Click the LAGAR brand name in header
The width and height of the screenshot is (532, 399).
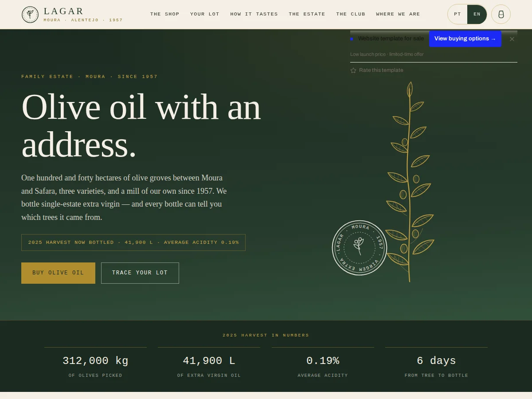click(64, 12)
